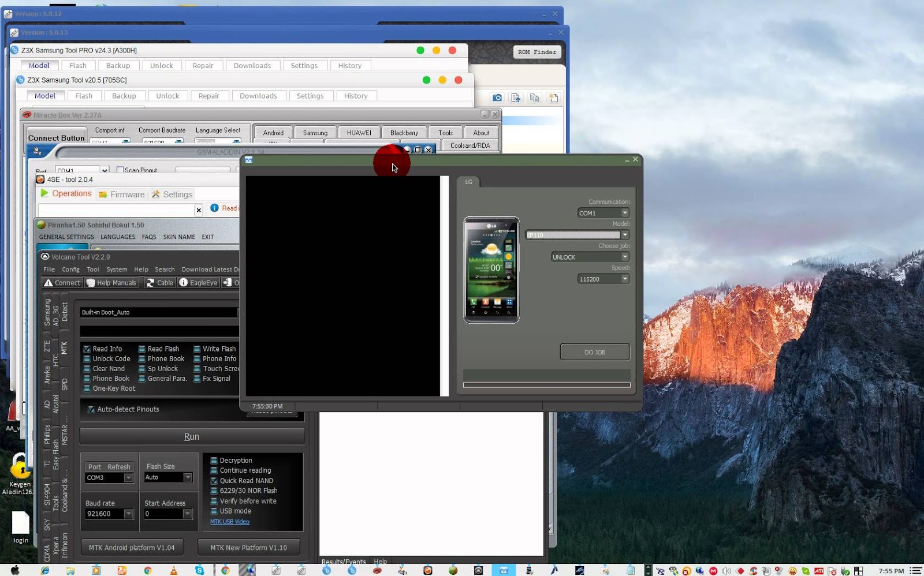
Task: Enable the Unlock Code checkbox
Action: [87, 359]
